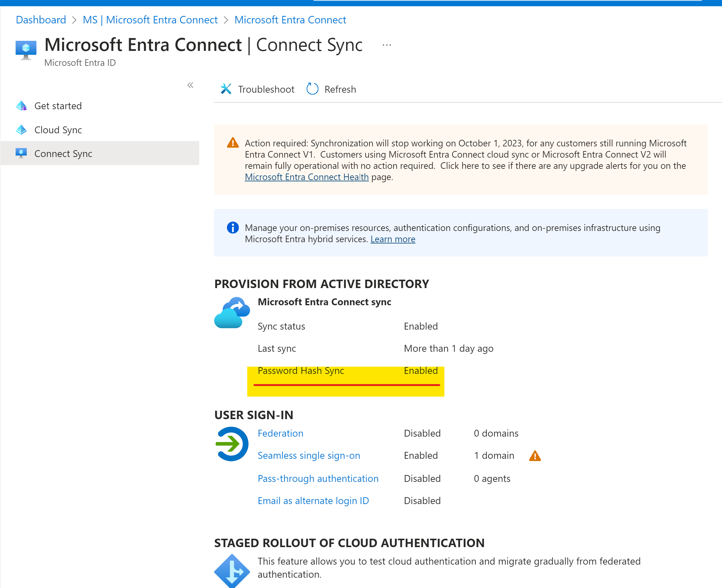Click the Microsoft Entra Connect monitor icon in header

[x=26, y=50]
